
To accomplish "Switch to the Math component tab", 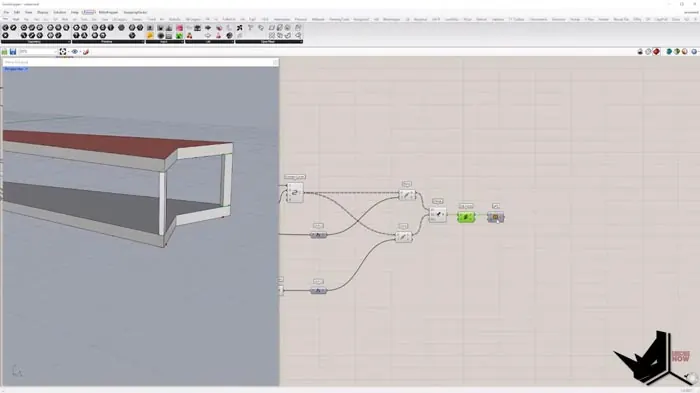I will pyautogui.click(x=16, y=20).
